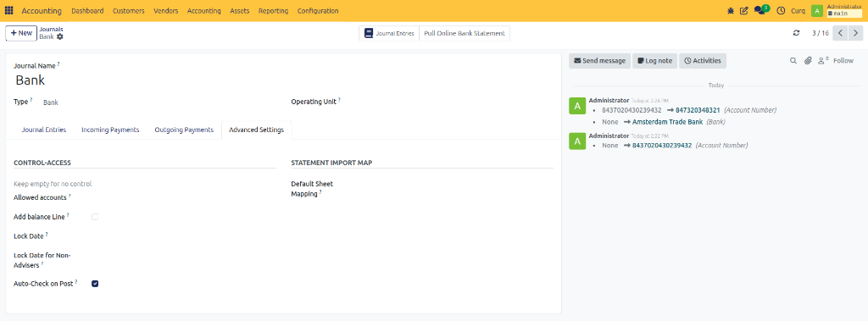
Task: Open the gear actions menu beside Bank
Action: coord(60,36)
